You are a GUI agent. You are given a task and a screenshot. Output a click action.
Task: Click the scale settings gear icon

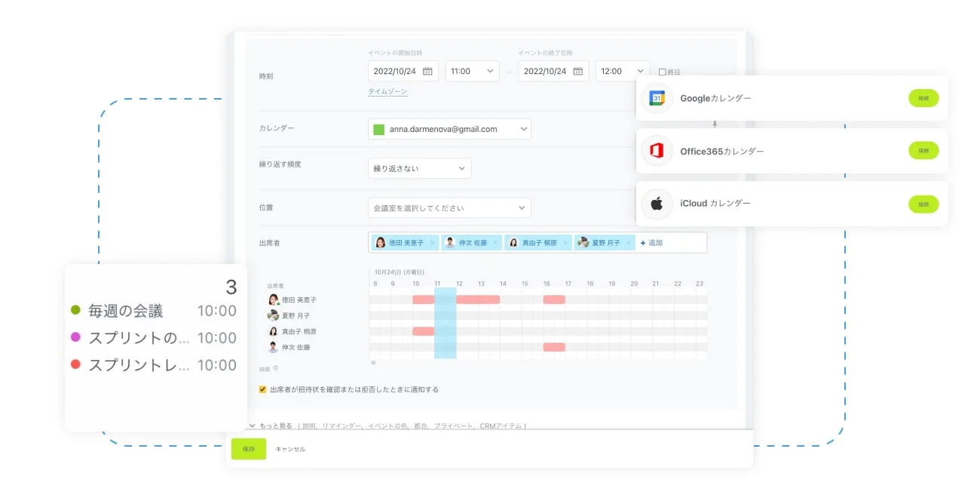click(276, 368)
